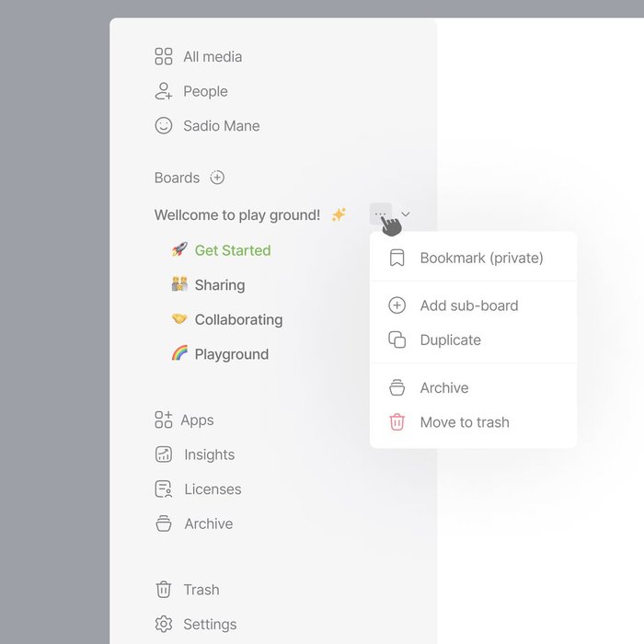
Task: Open the Sharing sub-board
Action: pyautogui.click(x=219, y=285)
